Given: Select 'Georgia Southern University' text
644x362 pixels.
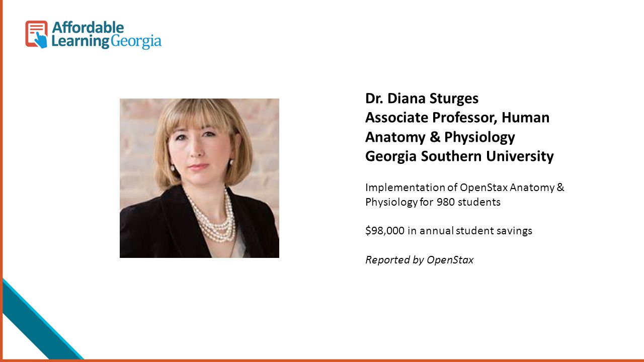Looking at the screenshot, I should 459,156.
